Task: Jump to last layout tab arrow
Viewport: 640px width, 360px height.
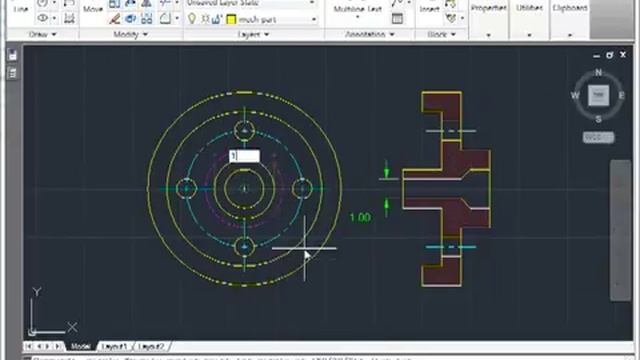Action: pyautogui.click(x=58, y=346)
